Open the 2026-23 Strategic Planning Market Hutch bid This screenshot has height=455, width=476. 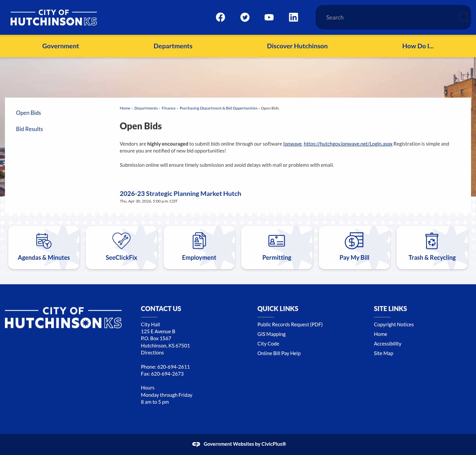pos(180,194)
